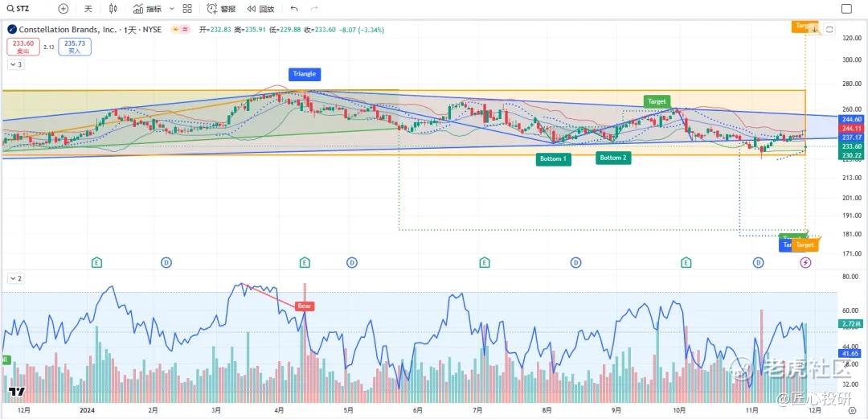Open the July earnings E marker
Screen dimensions: 868x419
point(485,262)
